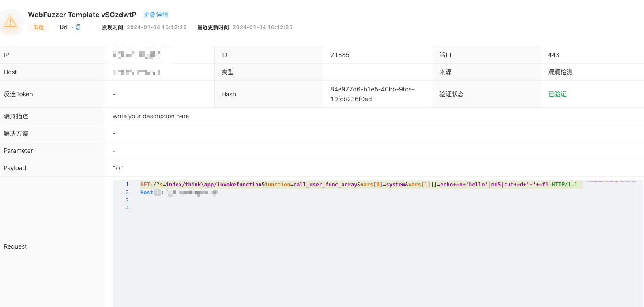Click the question mark icon after Host
The image size is (644, 307).
click(x=157, y=193)
